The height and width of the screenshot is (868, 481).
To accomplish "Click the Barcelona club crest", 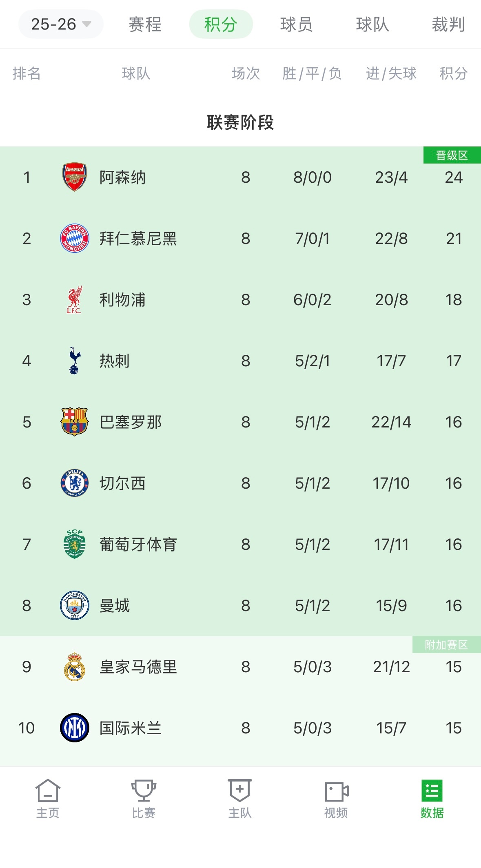I will click(x=73, y=422).
